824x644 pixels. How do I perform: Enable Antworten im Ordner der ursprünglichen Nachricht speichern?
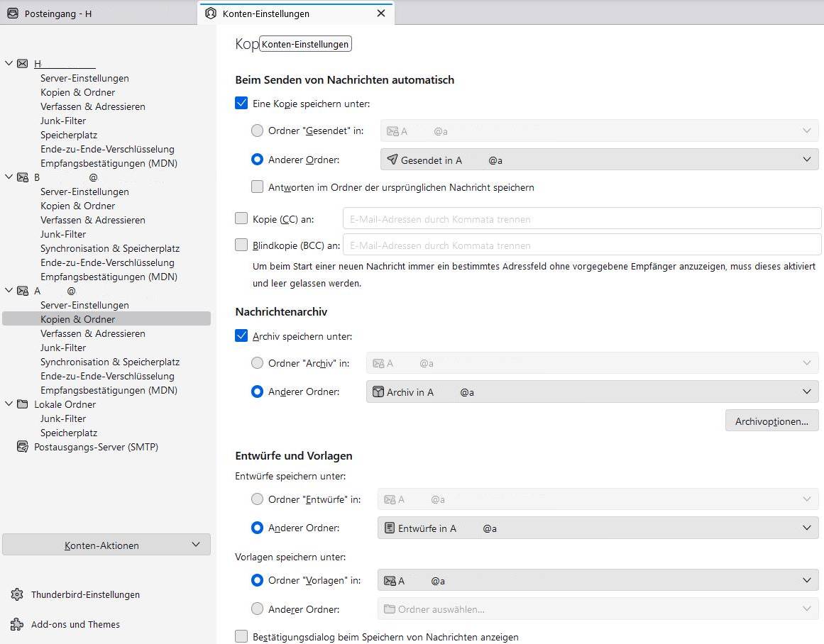tap(257, 187)
